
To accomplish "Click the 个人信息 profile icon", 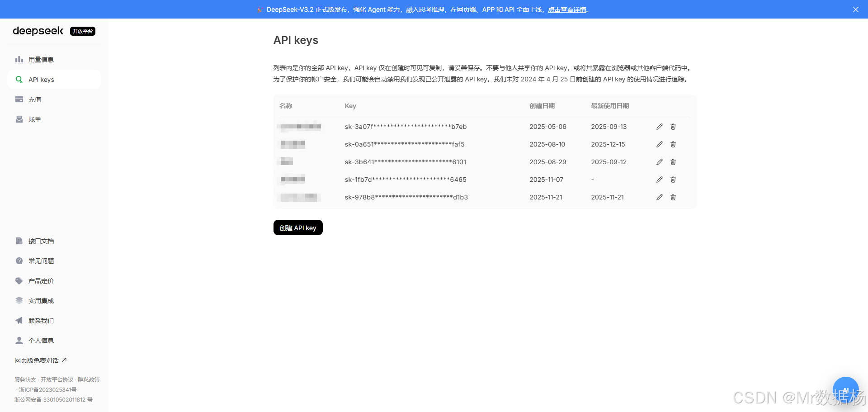I will [19, 340].
